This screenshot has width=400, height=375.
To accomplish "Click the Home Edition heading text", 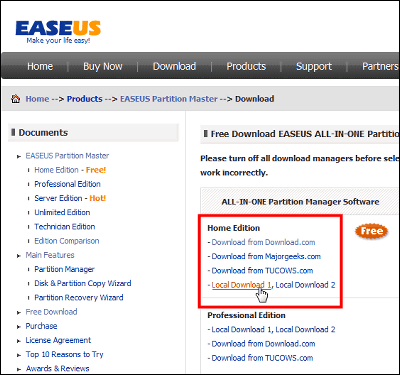I will click(x=233, y=228).
